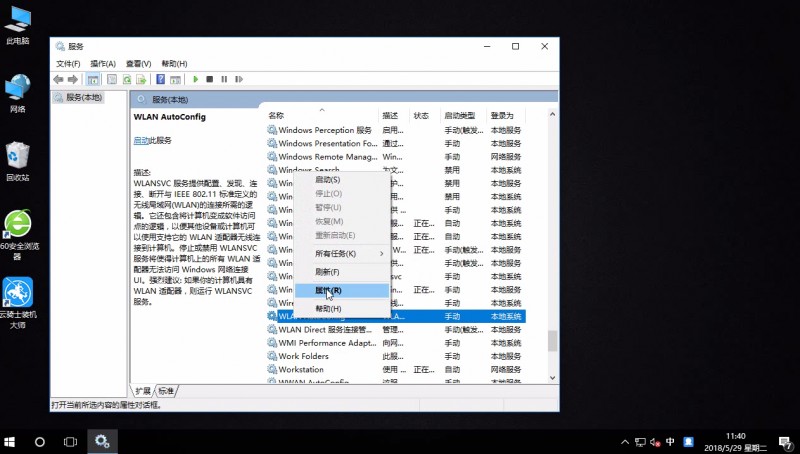Click the Export list toolbar icon
This screenshot has height=454, width=800.
[141, 79]
